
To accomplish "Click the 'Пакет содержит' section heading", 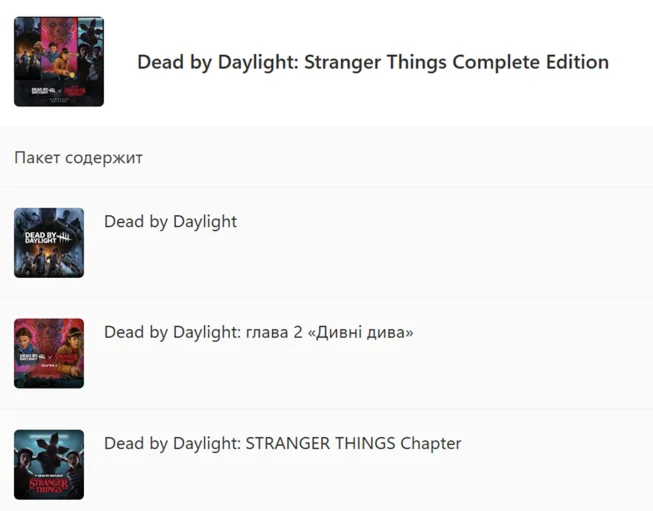I will tap(79, 158).
